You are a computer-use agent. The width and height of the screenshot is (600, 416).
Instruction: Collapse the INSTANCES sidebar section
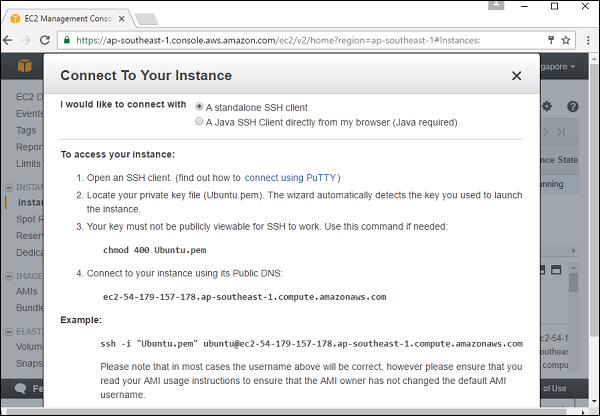coord(9,187)
